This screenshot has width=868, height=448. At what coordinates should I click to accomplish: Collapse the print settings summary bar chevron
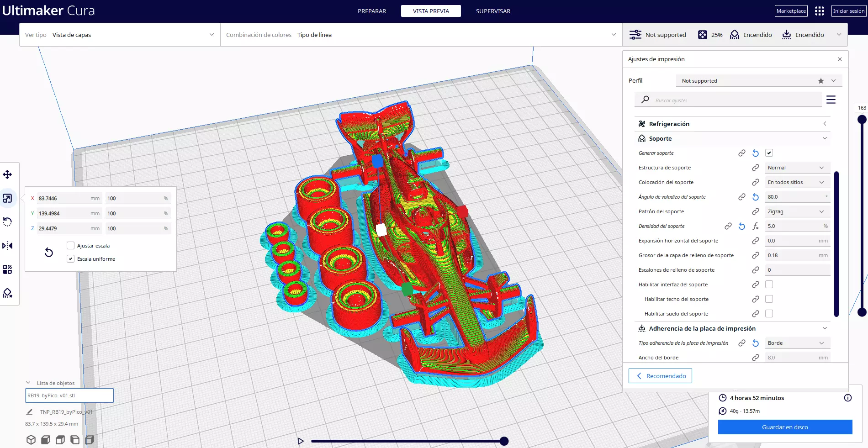839,35
